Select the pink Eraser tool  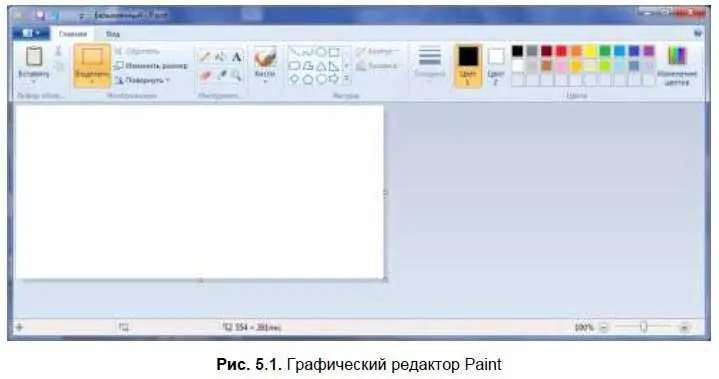pyautogui.click(x=205, y=75)
